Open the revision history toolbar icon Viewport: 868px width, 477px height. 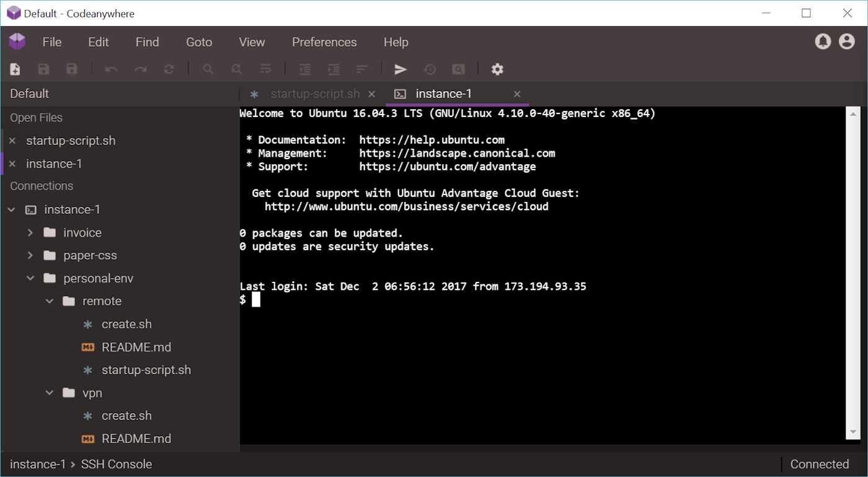[430, 69]
